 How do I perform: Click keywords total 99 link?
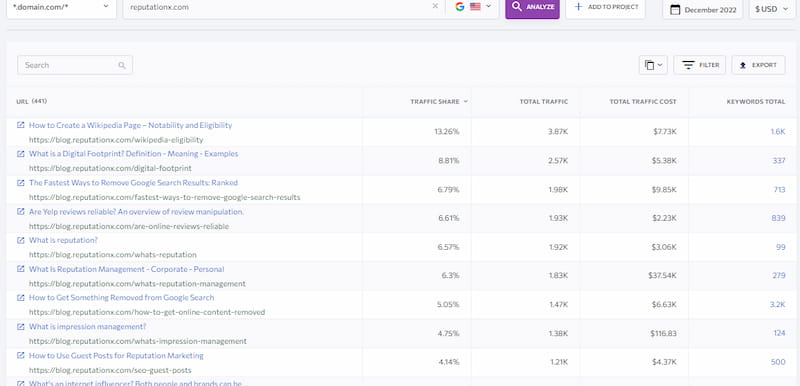(781, 247)
